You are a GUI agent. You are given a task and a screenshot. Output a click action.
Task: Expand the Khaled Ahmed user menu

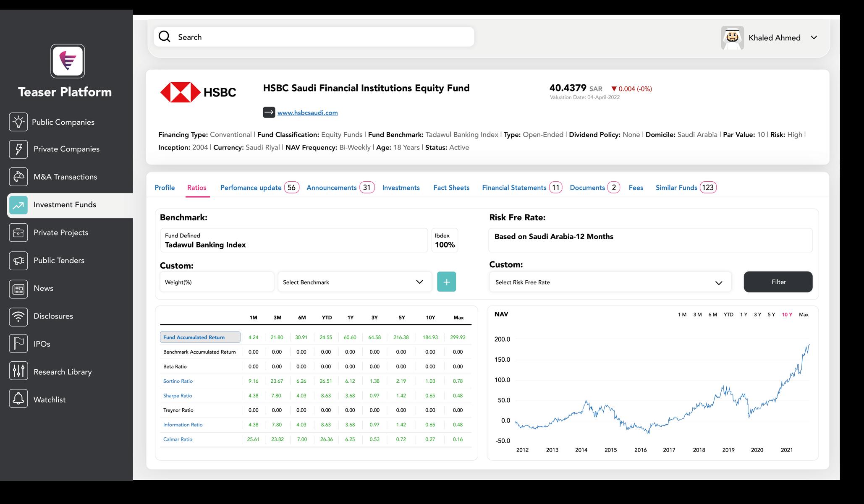click(814, 38)
